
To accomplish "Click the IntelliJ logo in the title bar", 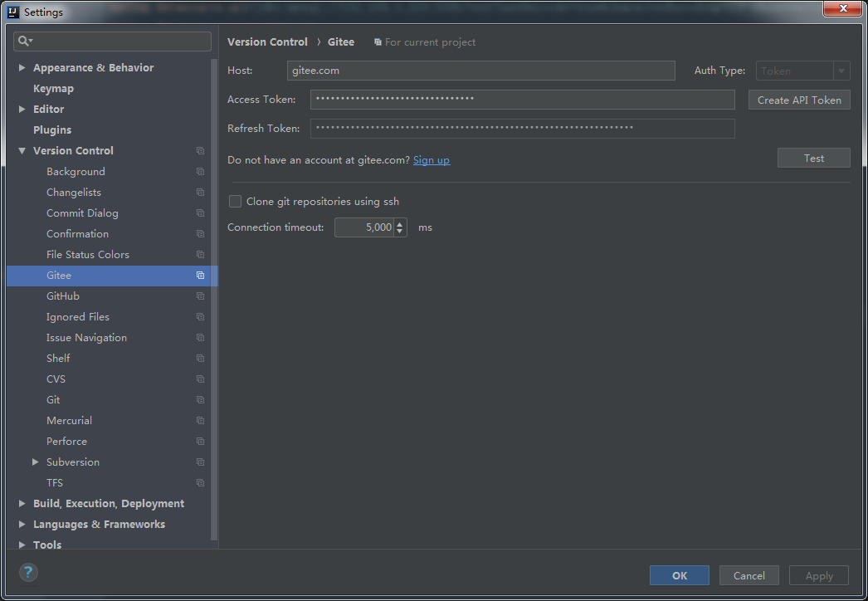I will [x=13, y=12].
